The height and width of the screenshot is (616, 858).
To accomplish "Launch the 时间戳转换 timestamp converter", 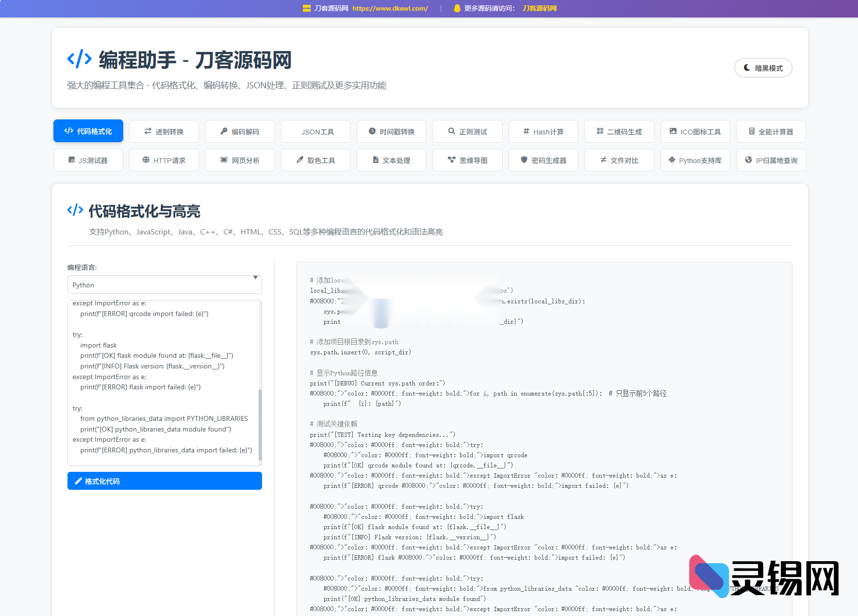I will click(x=391, y=131).
